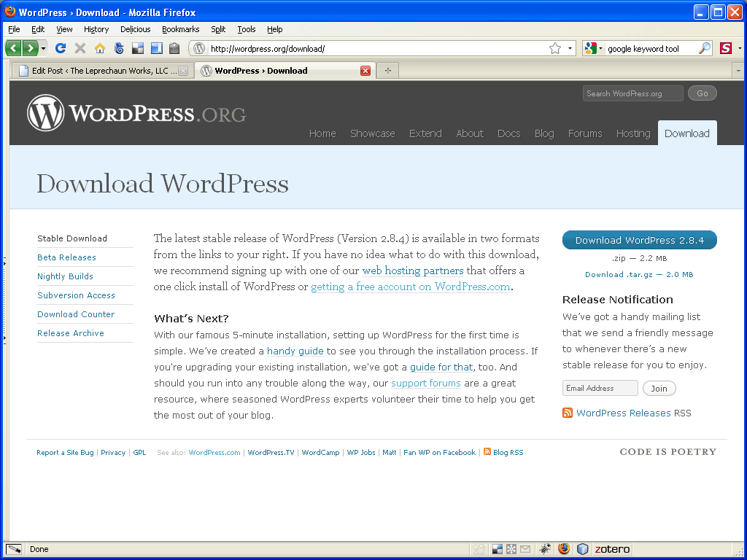Open the back/forward history dropdown arrow
The height and width of the screenshot is (560, 747).
point(43,48)
